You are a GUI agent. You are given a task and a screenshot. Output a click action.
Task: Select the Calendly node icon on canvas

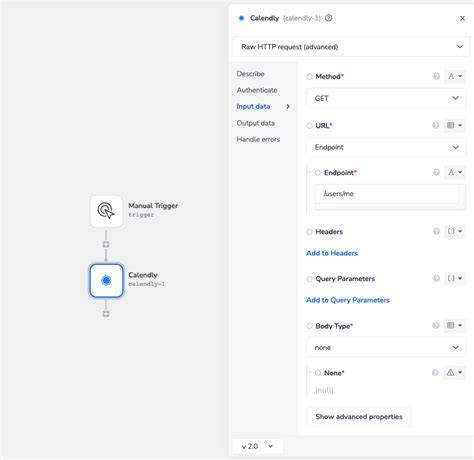coord(106,281)
